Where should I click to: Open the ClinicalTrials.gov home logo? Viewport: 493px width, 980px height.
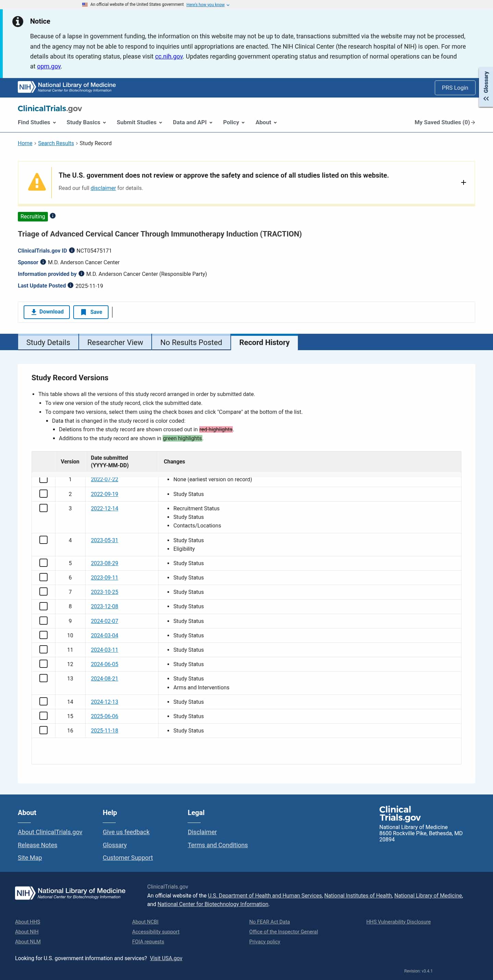coord(50,109)
